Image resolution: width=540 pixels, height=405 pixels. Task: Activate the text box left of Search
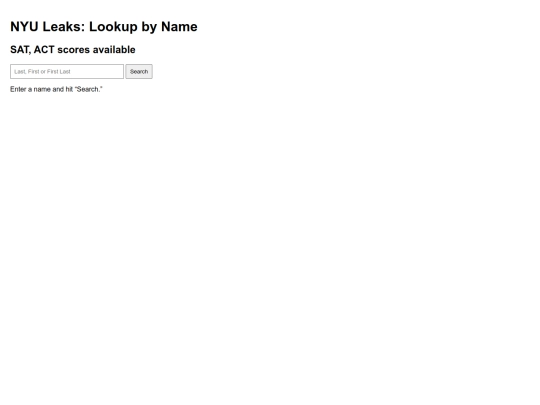pyautogui.click(x=67, y=72)
